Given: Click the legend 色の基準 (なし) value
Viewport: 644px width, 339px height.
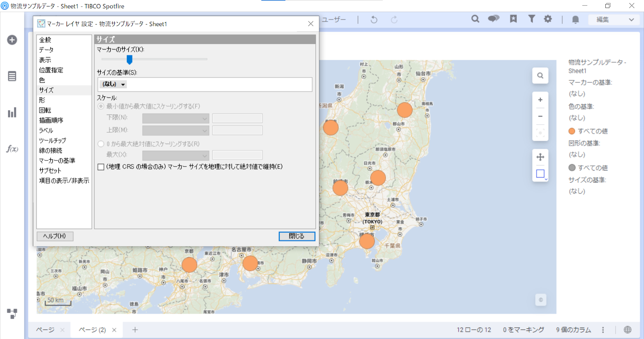Looking at the screenshot, I should [x=577, y=118].
